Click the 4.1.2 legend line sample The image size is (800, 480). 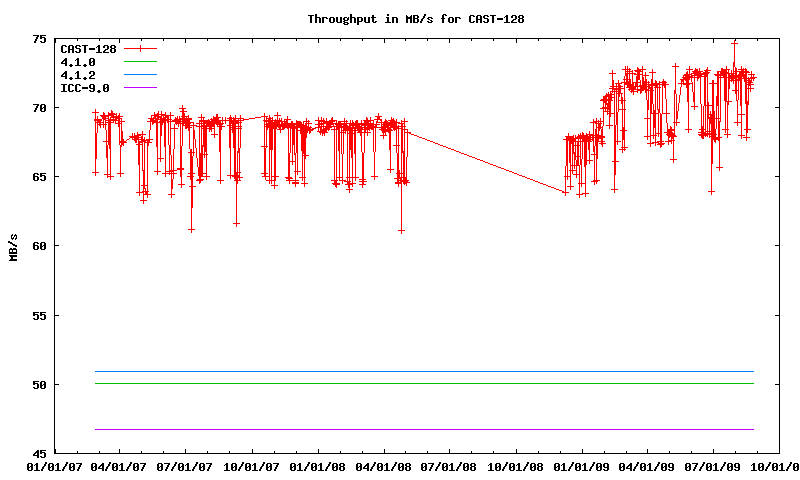tap(141, 75)
